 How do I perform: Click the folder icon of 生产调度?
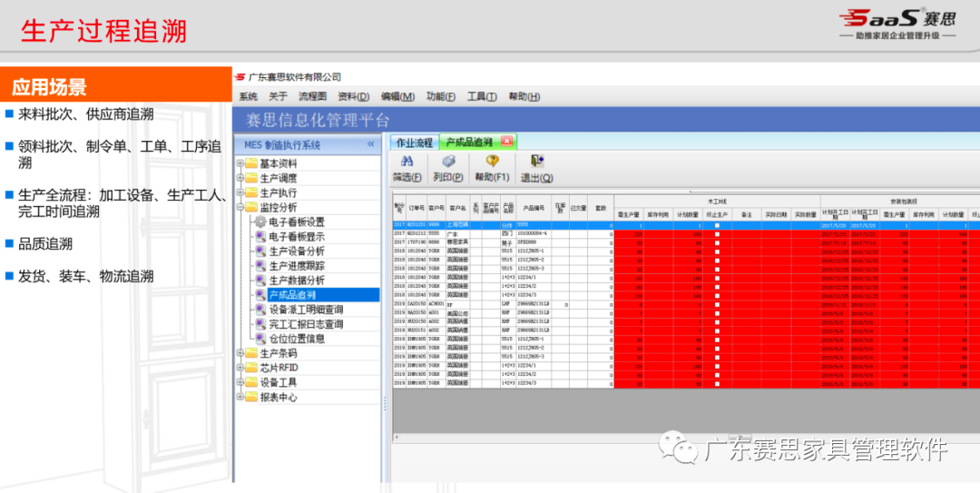coord(251,178)
